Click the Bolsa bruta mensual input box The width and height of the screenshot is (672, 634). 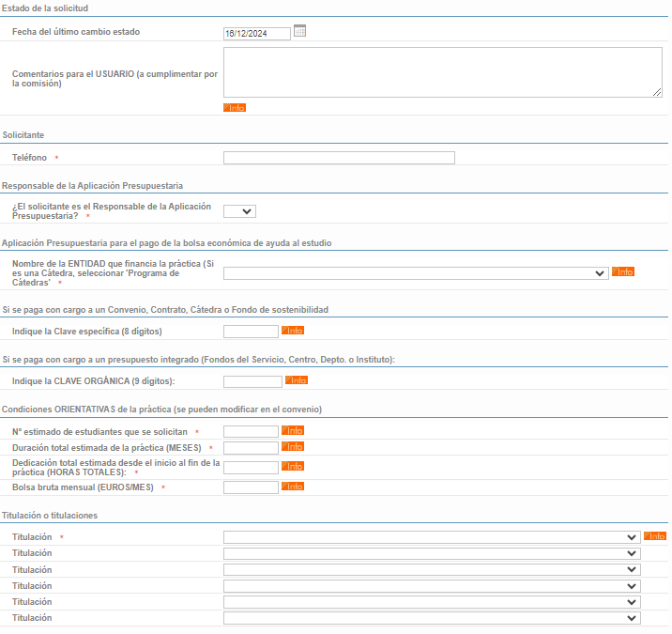tap(251, 487)
